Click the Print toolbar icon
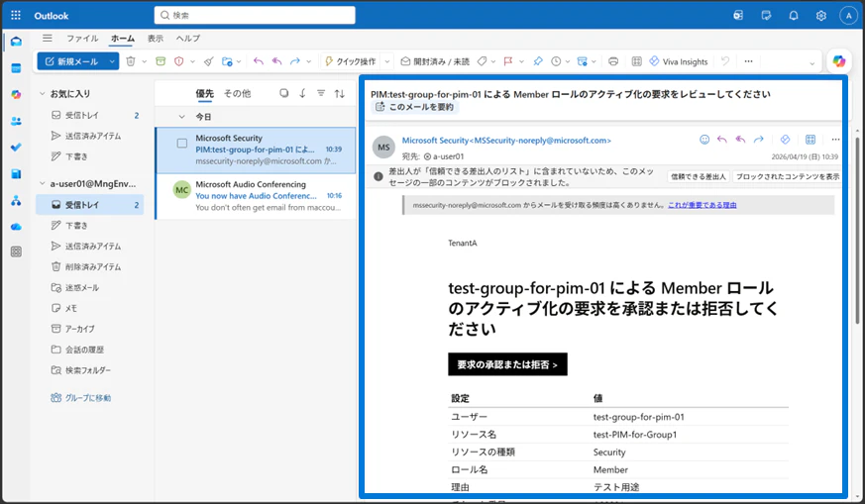865x504 pixels. tap(613, 61)
